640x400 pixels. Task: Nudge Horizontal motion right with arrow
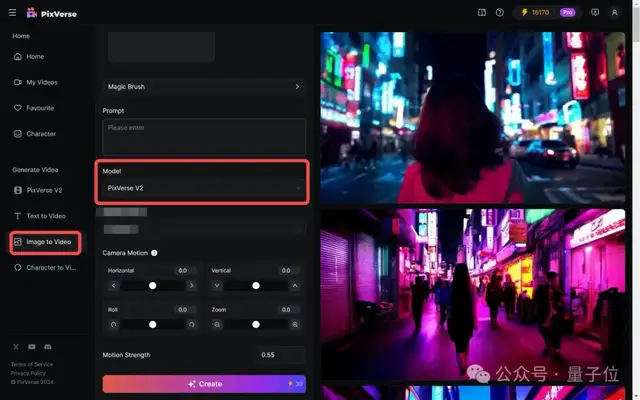192,285
